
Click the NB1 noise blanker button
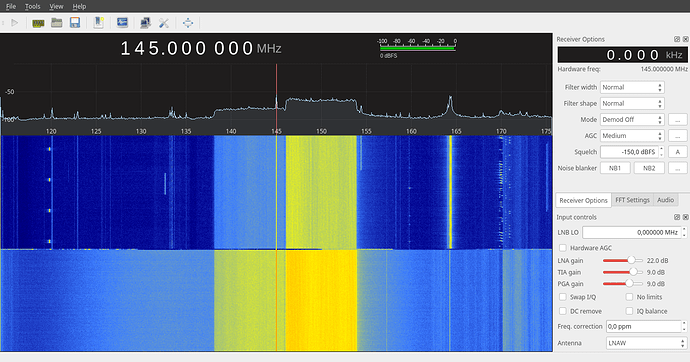point(615,168)
